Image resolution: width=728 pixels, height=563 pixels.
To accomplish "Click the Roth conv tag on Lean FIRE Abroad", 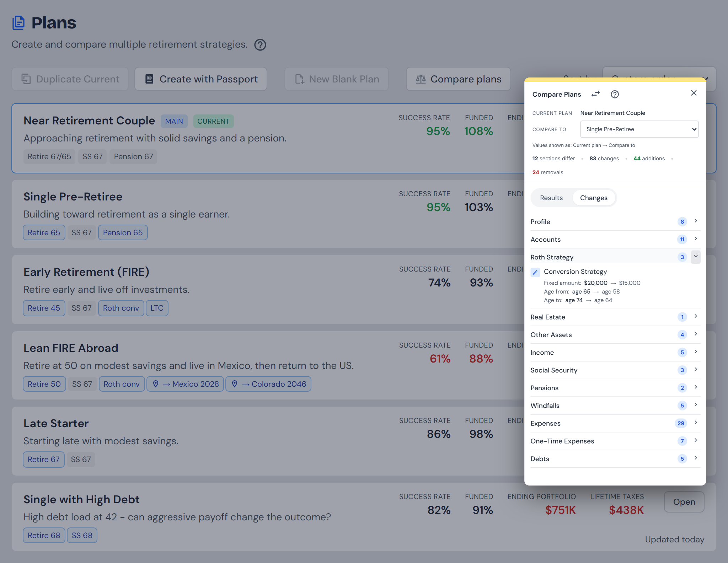I will click(122, 384).
